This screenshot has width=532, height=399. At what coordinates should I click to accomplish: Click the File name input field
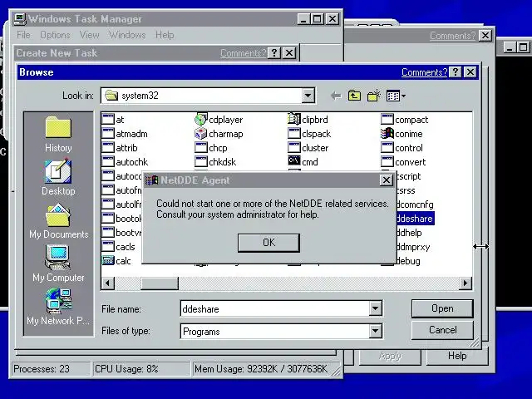pyautogui.click(x=275, y=308)
